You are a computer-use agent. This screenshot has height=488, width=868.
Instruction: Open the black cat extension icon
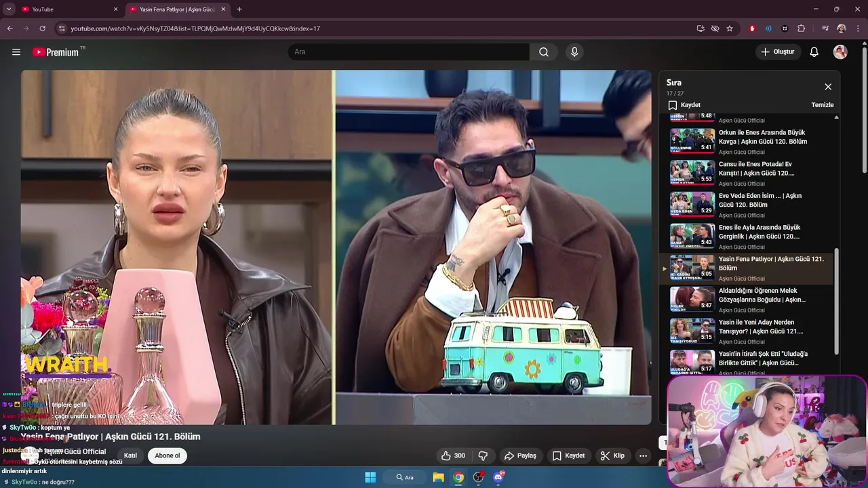coord(785,28)
